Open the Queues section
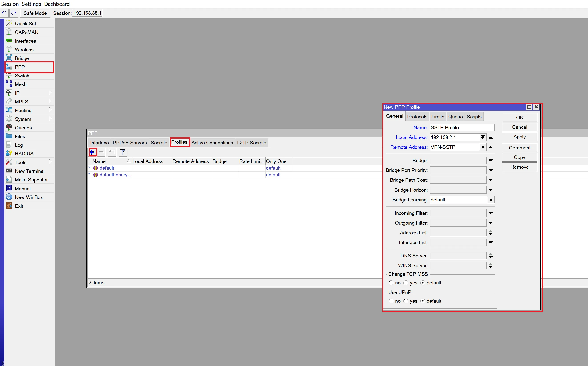The height and width of the screenshot is (366, 588). tap(29, 128)
